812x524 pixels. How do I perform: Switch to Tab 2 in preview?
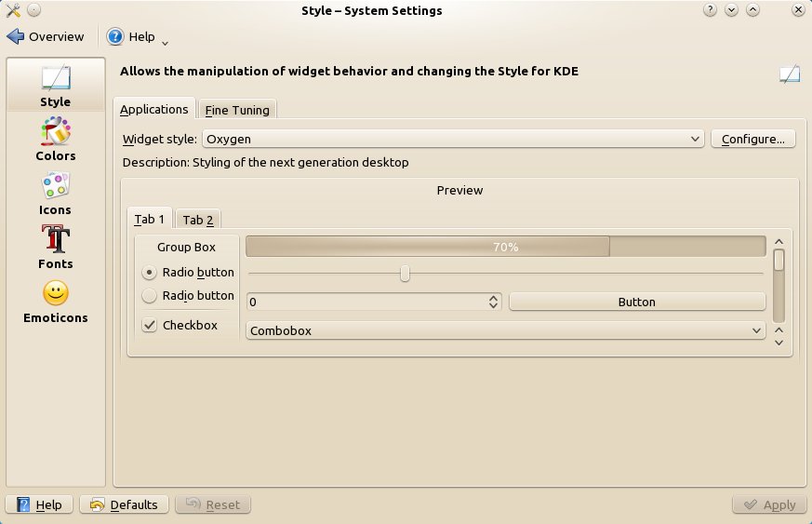click(198, 220)
